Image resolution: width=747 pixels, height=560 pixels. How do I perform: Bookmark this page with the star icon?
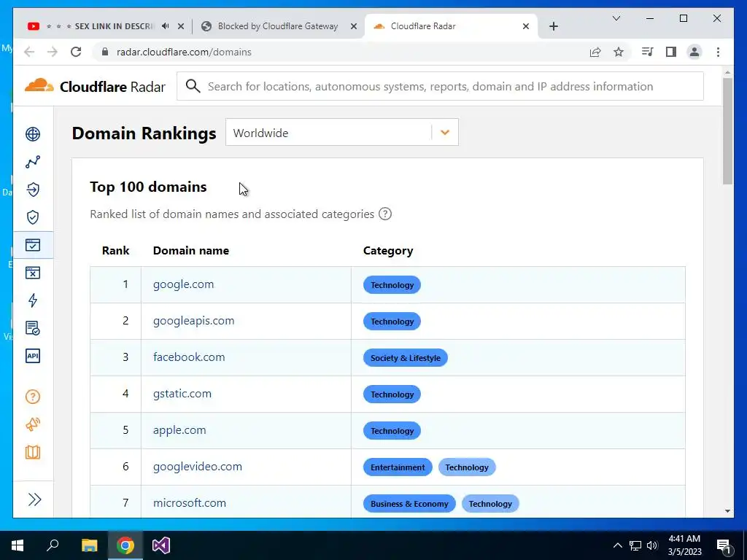[619, 52]
